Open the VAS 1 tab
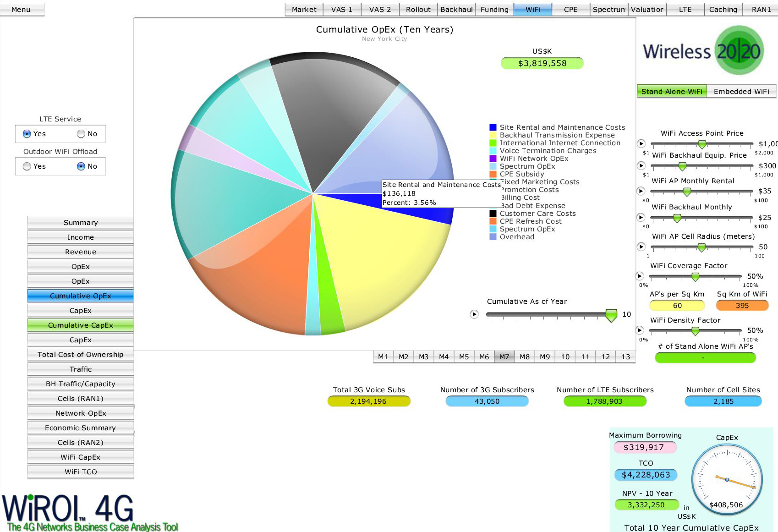 point(342,10)
